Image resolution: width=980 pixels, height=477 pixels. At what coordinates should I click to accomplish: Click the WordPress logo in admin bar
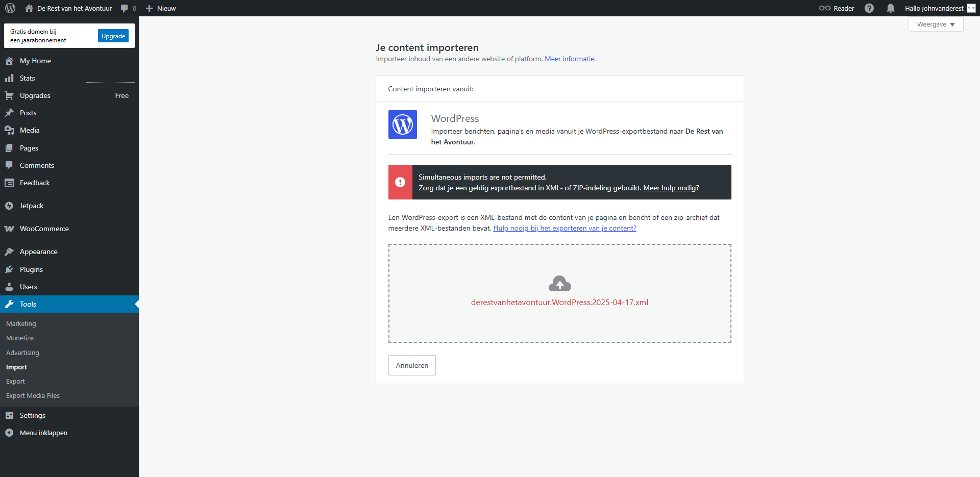pos(10,8)
